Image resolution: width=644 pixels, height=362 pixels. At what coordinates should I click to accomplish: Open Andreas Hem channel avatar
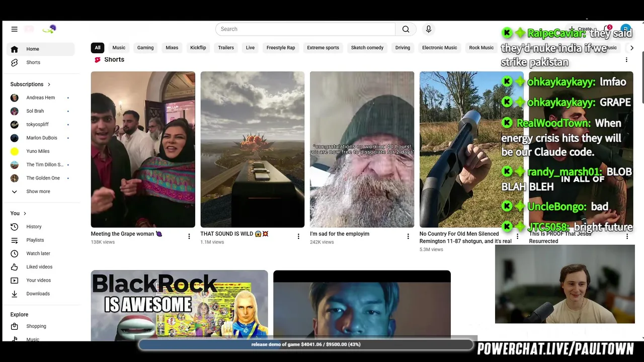pyautogui.click(x=14, y=98)
